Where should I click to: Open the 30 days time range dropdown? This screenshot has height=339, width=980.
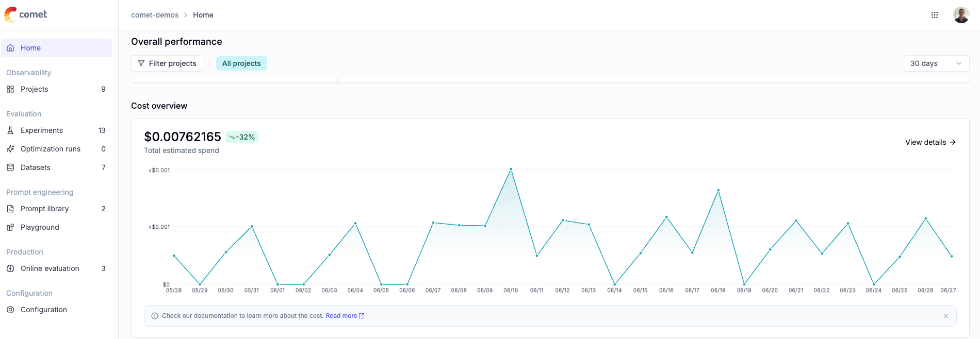[936, 63]
